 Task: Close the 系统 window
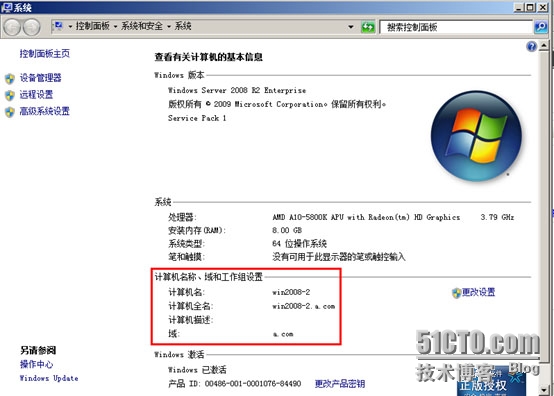click(x=543, y=7)
